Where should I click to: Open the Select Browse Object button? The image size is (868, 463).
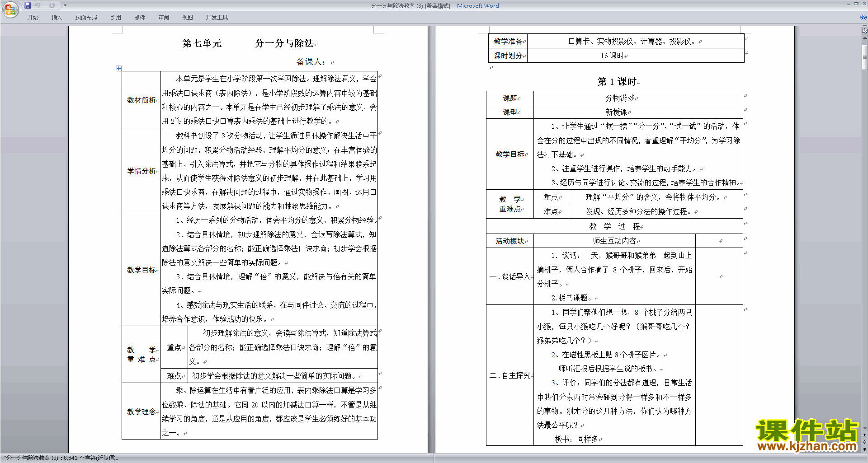pos(864,442)
